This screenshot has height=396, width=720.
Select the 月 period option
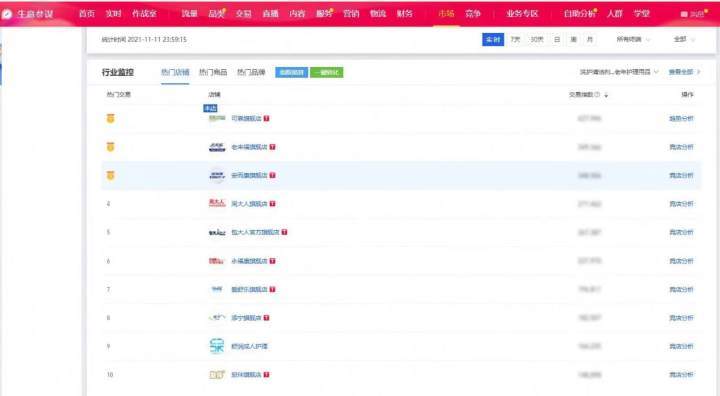(590, 40)
